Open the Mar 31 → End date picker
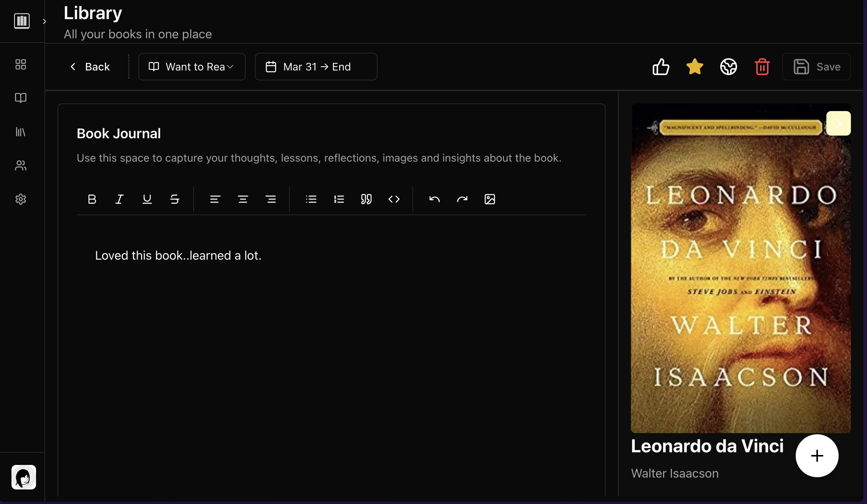This screenshot has height=504, width=867. pos(316,67)
